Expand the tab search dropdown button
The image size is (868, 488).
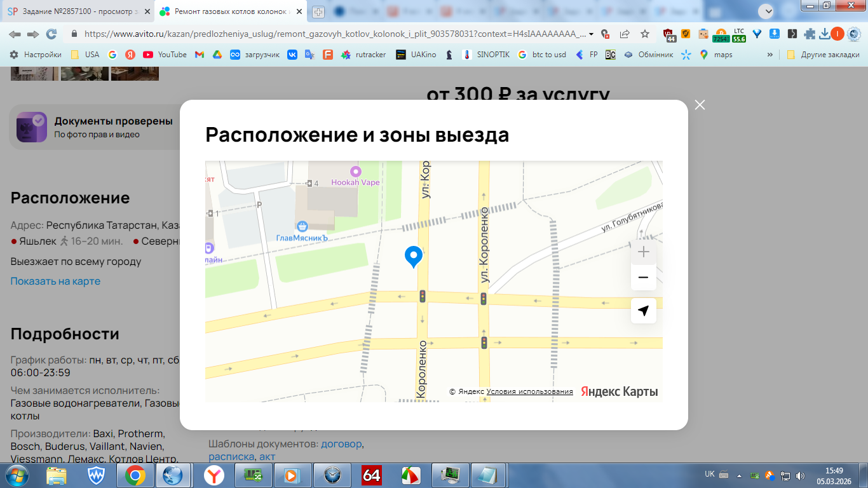766,11
